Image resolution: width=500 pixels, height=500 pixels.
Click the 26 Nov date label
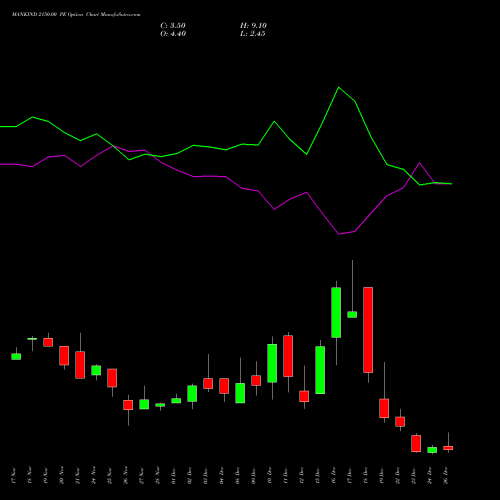tap(126, 476)
